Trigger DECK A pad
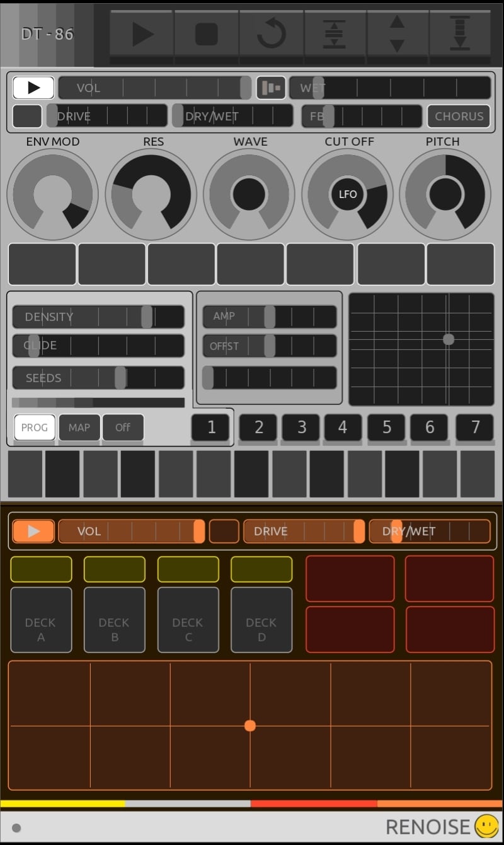The image size is (504, 845). [x=41, y=620]
